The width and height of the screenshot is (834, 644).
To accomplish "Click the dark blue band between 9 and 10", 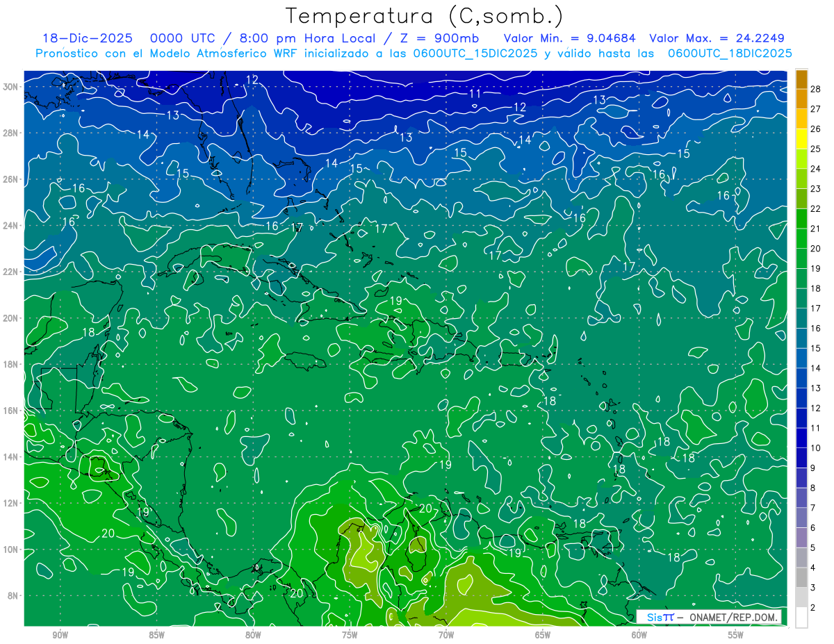I will [802, 458].
